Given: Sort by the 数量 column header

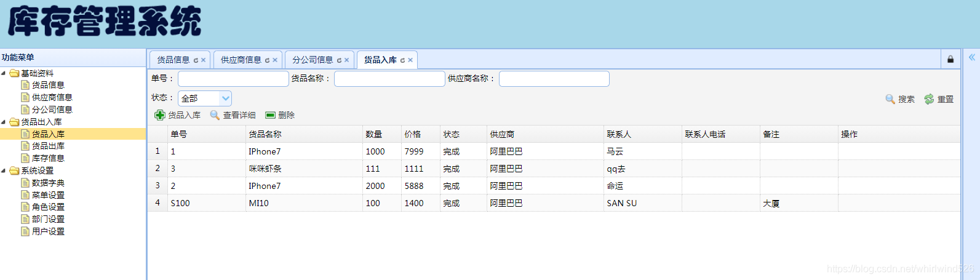Looking at the screenshot, I should [x=382, y=134].
